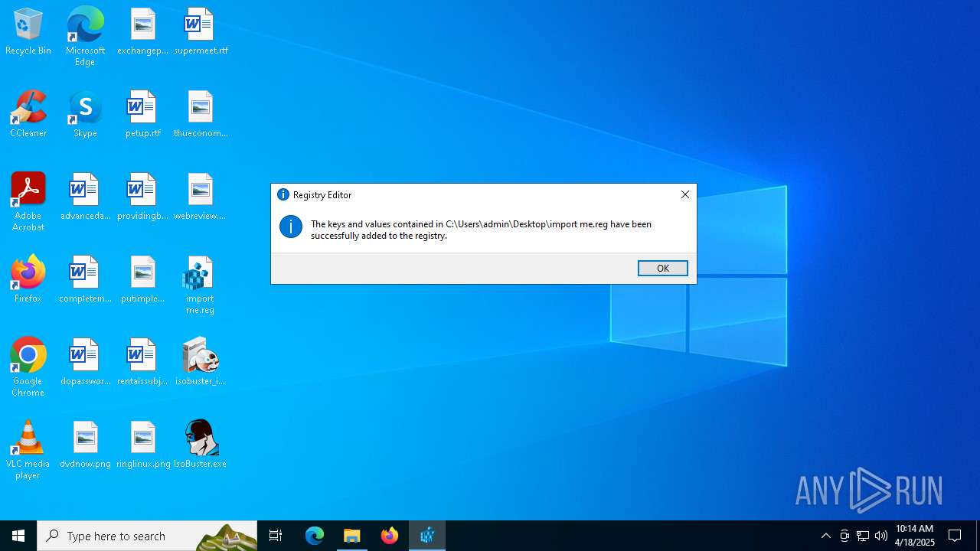Click the dialog's blue information icon
Screen dimensions: 980x551
[x=291, y=227]
